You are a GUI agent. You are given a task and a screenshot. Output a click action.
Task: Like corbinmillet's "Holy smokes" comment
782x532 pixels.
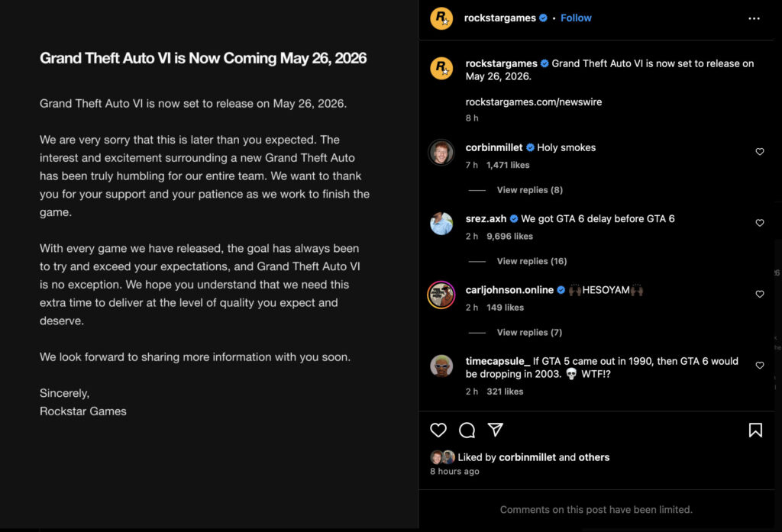pos(760,152)
